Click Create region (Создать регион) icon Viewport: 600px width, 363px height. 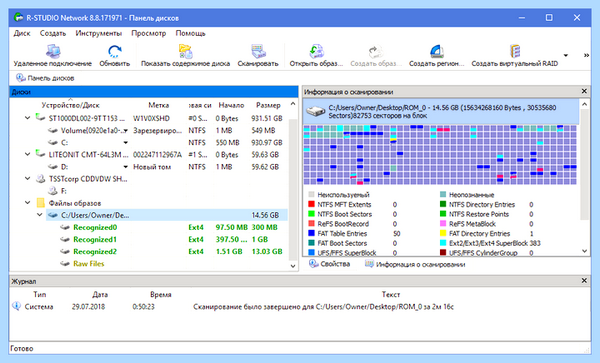point(437,51)
